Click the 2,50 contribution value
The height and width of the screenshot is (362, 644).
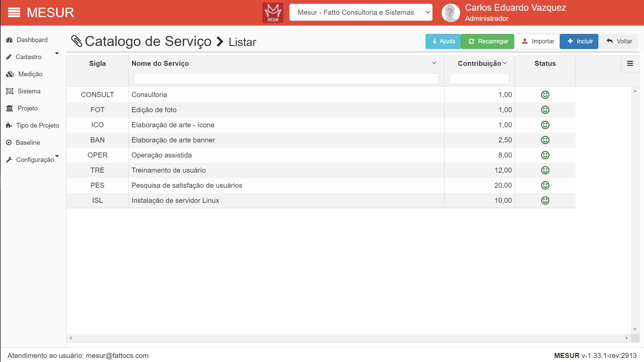click(x=505, y=140)
